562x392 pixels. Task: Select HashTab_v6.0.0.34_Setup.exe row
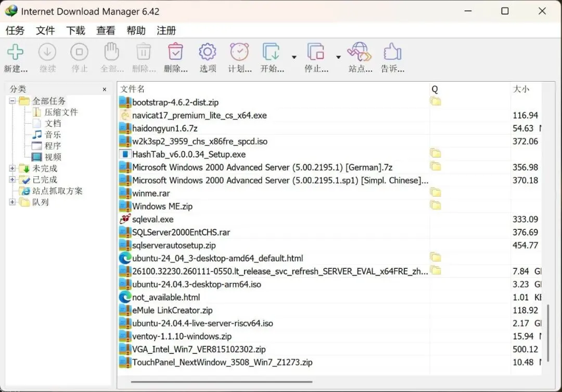point(330,154)
